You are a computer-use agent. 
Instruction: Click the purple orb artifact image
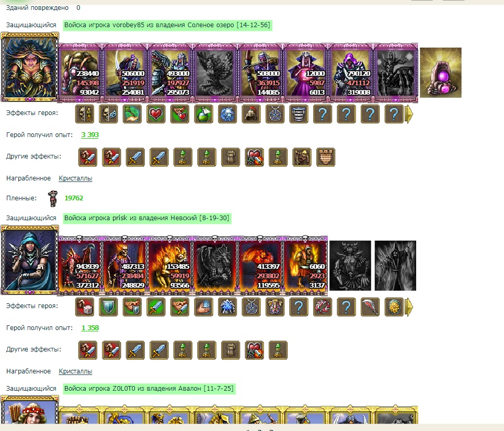[x=441, y=73]
